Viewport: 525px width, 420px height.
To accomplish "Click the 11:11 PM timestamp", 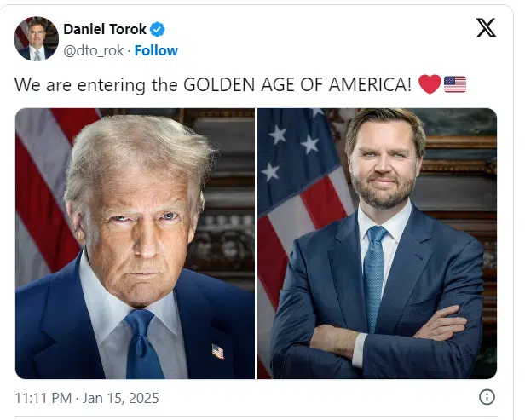I will tap(43, 398).
